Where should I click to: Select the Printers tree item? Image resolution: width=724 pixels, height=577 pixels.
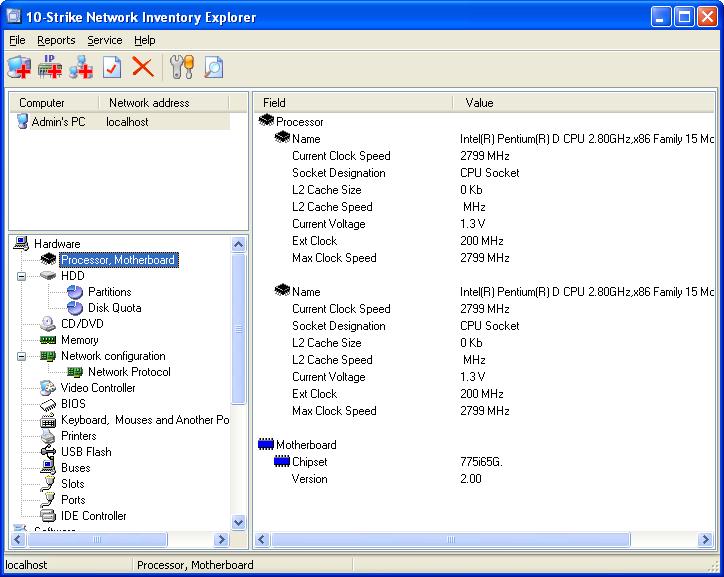click(x=78, y=436)
